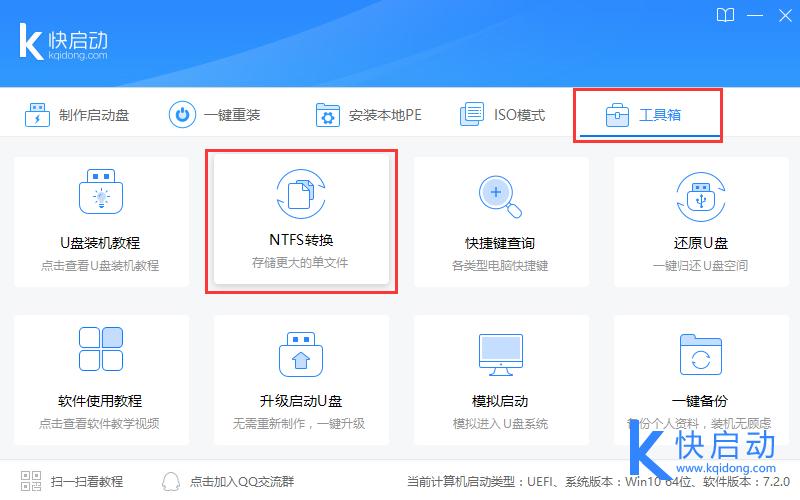Click the USB lightning icon beside 制作启动盘

click(x=37, y=115)
